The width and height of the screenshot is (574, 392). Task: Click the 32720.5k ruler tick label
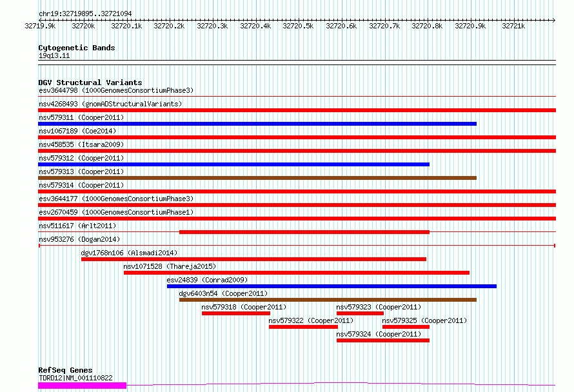(299, 26)
